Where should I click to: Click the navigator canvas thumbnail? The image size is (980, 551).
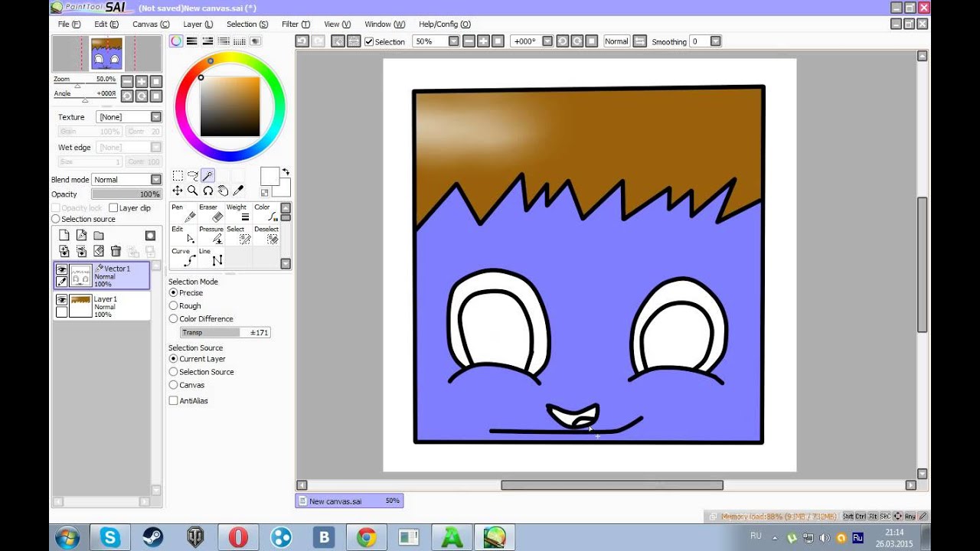pos(106,54)
